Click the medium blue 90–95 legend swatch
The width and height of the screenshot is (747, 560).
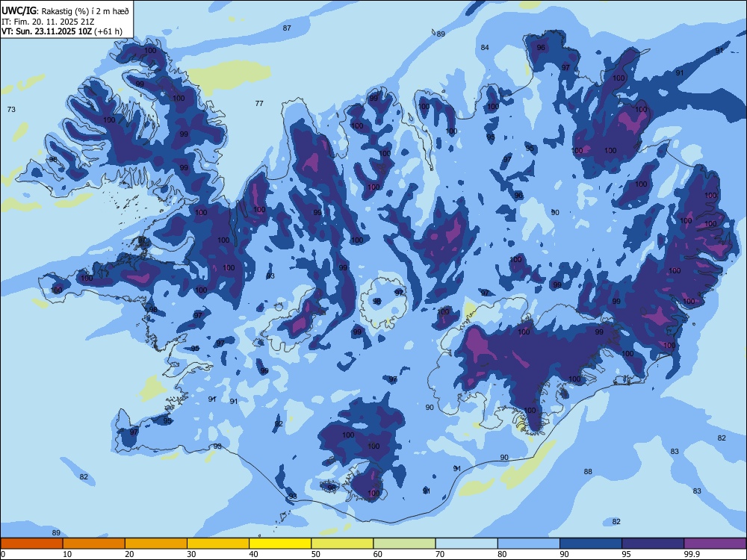coord(591,544)
